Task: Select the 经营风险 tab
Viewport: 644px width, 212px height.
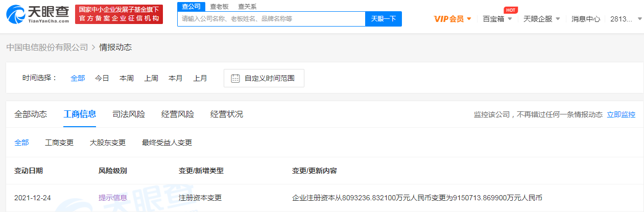Action: pyautogui.click(x=178, y=114)
